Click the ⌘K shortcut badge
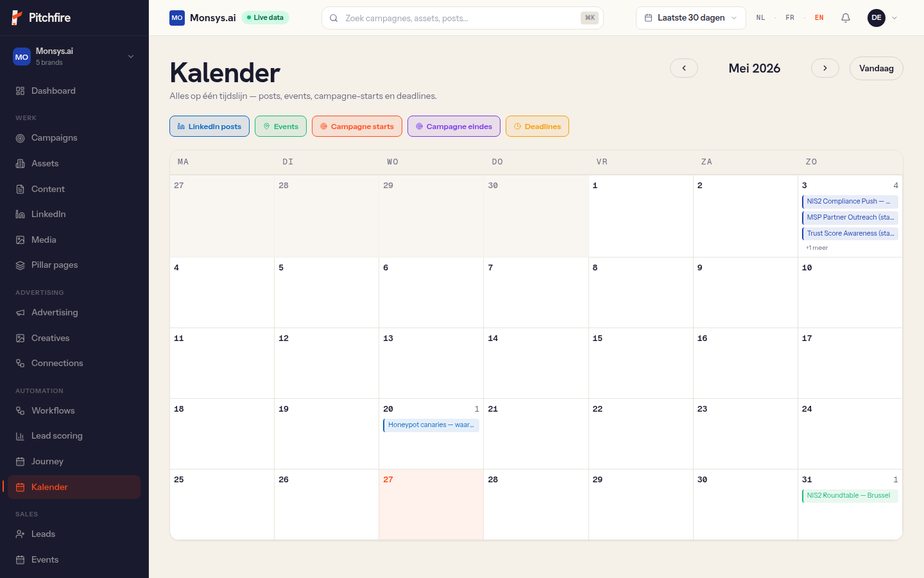Screen dimensions: 924x578 click(590, 18)
